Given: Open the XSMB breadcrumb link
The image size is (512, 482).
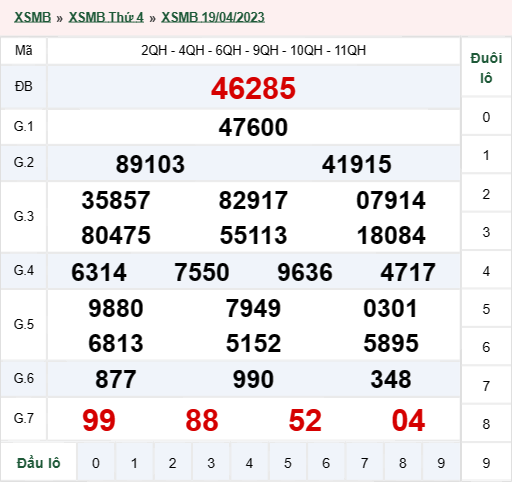Looking at the screenshot, I should [32, 17].
